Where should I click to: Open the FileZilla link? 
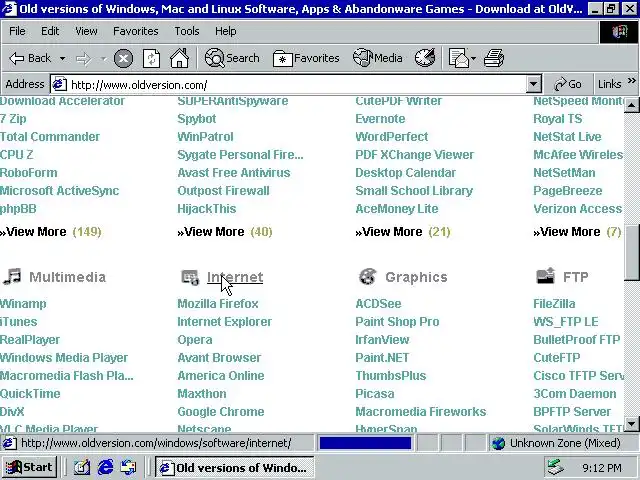(x=554, y=304)
